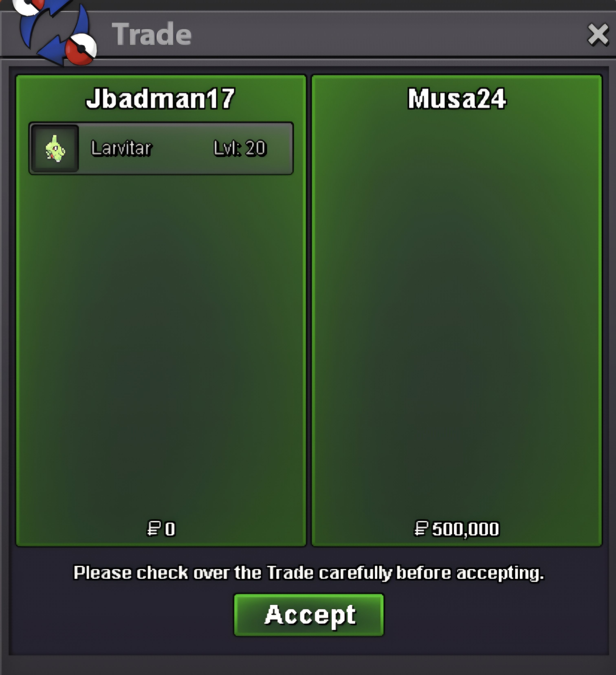The height and width of the screenshot is (675, 616).
Task: Click the red Pokeball in the Trade logo
Action: pos(81,49)
